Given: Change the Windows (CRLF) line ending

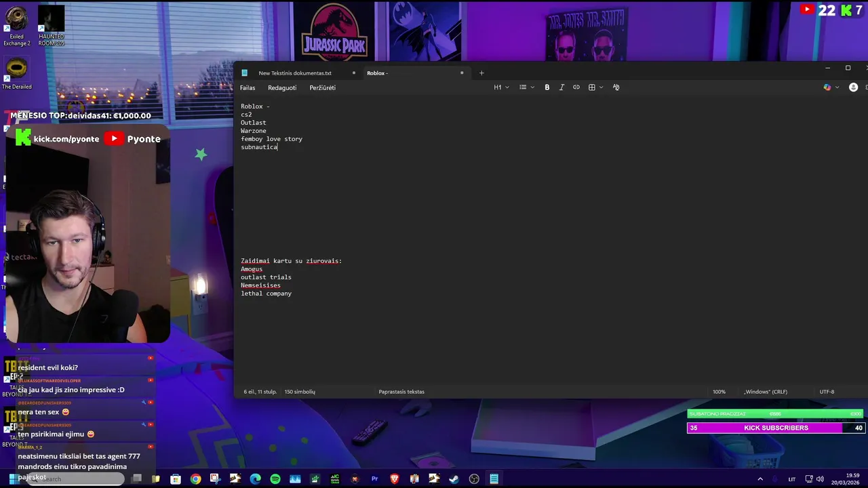Looking at the screenshot, I should (x=766, y=392).
